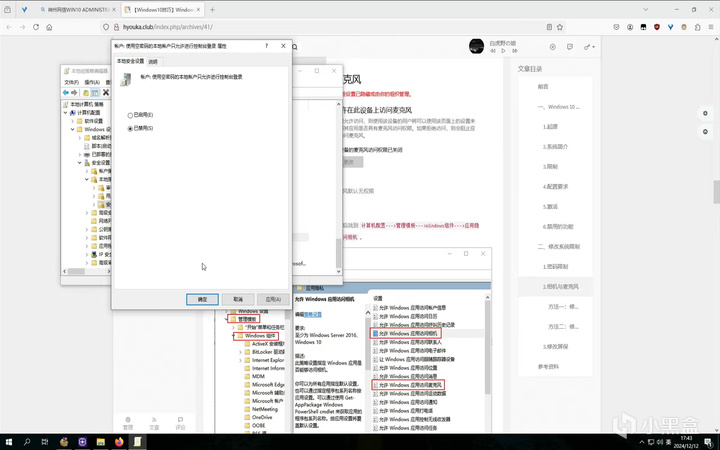Go to the previous music track
The width and height of the screenshot is (720, 450).
click(x=493, y=51)
